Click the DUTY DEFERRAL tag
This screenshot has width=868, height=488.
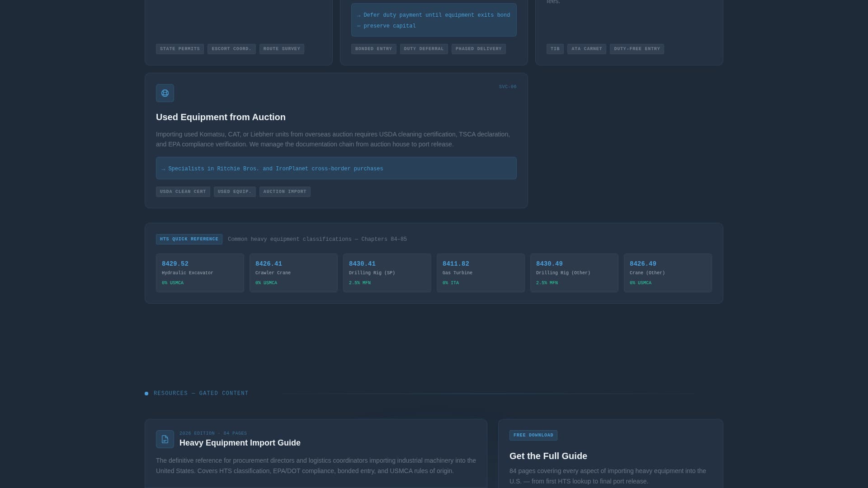pos(424,49)
